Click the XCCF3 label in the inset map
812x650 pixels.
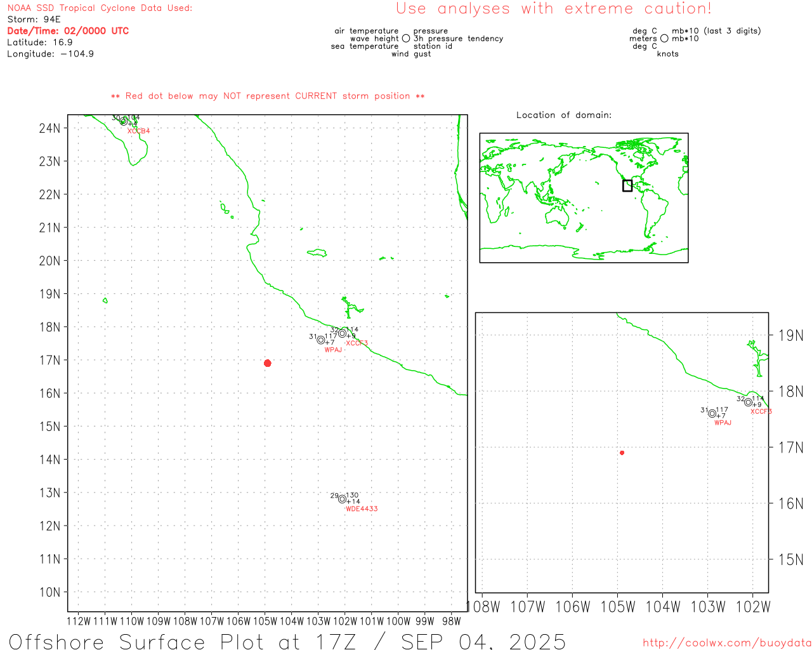coord(761,411)
